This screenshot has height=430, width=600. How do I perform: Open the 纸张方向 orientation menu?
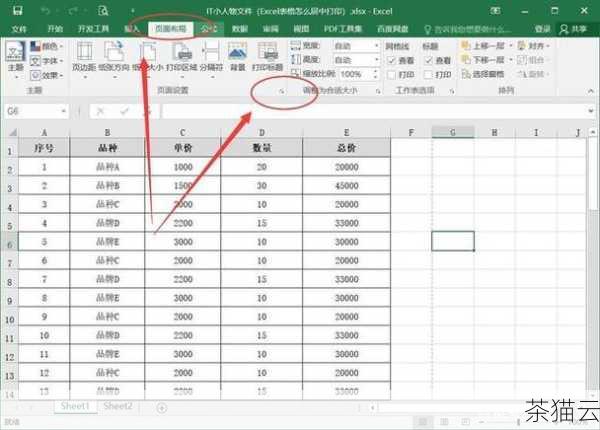[x=114, y=60]
